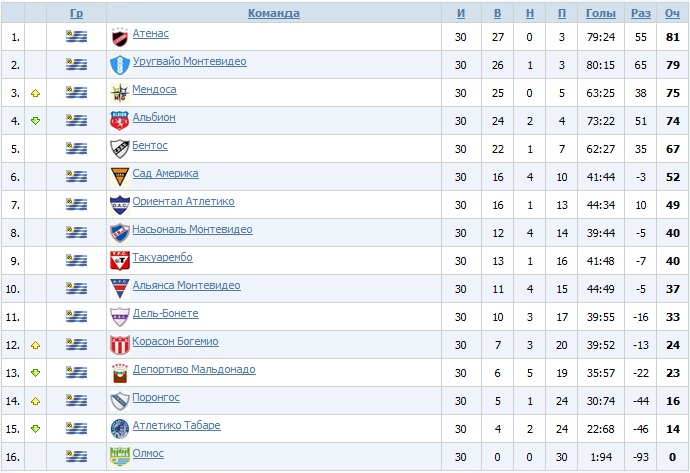690x473 pixels.
Task: Open Мендоса team page link
Action: (154, 90)
